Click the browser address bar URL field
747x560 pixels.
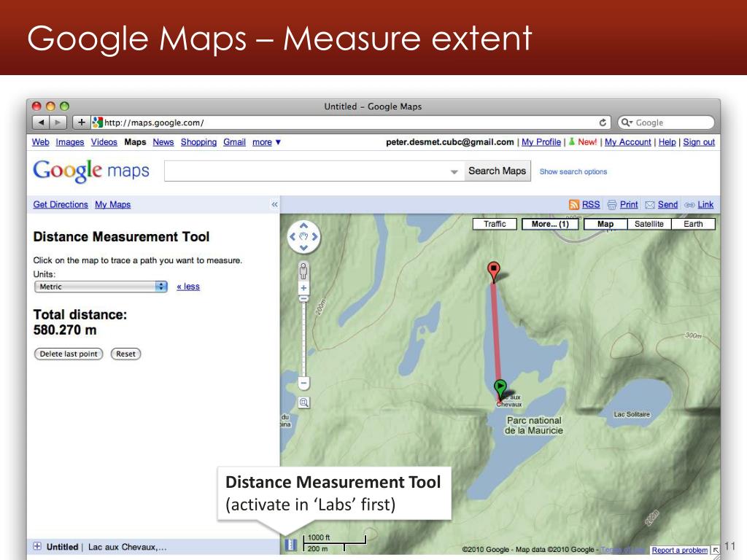350,122
